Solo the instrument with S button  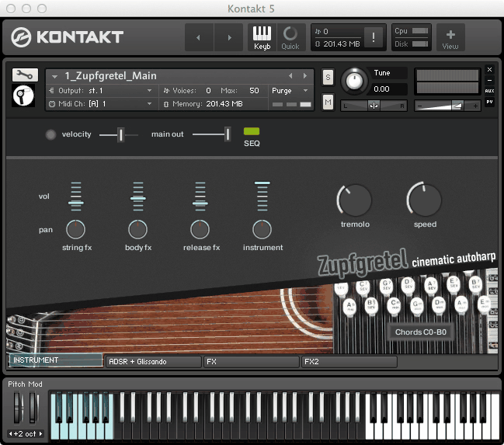(328, 77)
